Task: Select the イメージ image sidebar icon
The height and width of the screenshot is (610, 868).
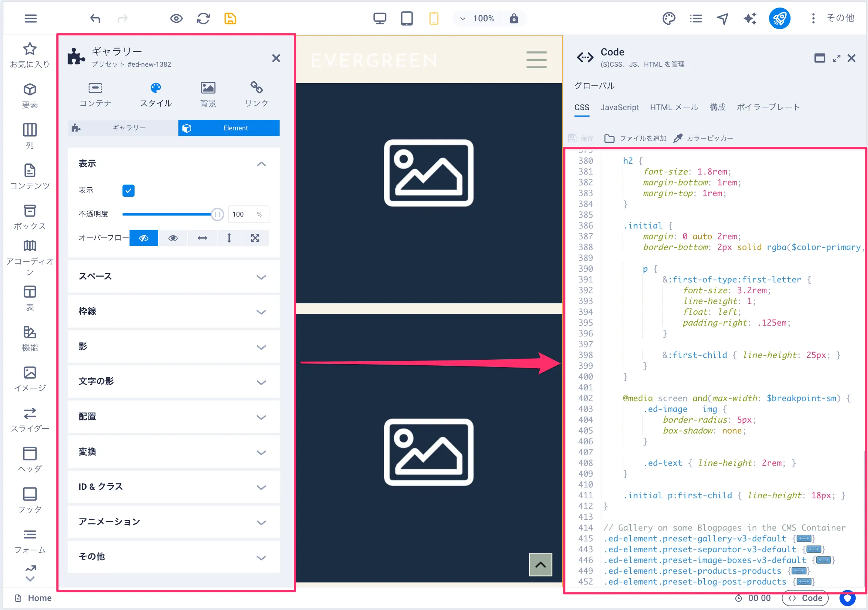Action: [x=30, y=379]
